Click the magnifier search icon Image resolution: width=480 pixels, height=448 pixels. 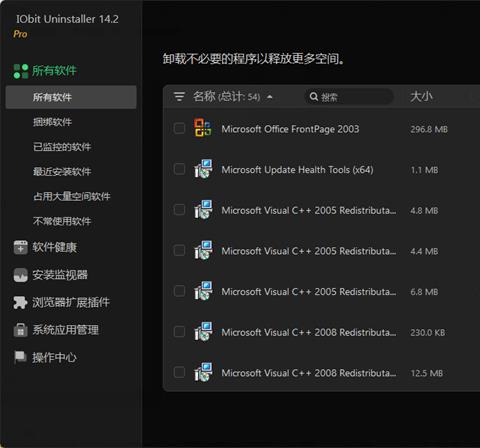click(314, 97)
